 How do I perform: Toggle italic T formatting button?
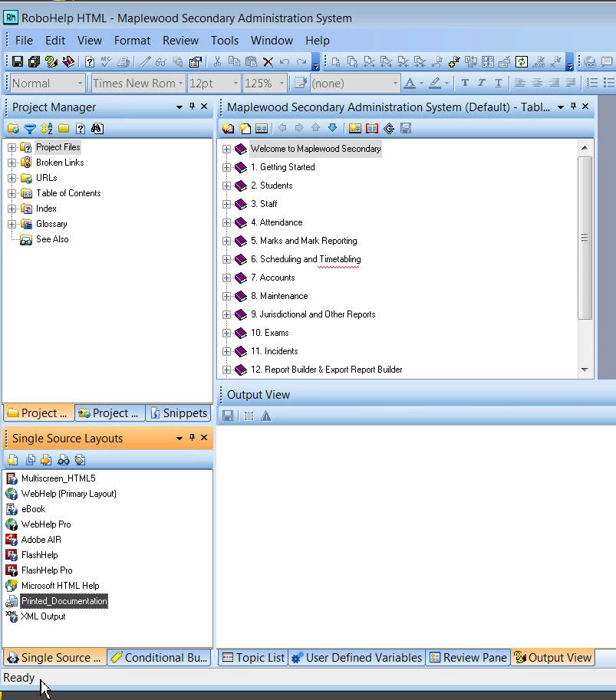tap(482, 83)
